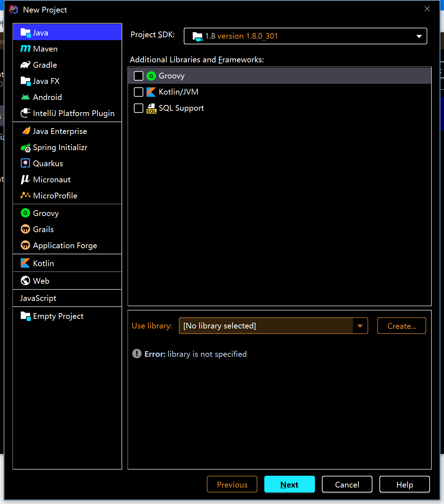Click the "New Project" window title

point(45,10)
